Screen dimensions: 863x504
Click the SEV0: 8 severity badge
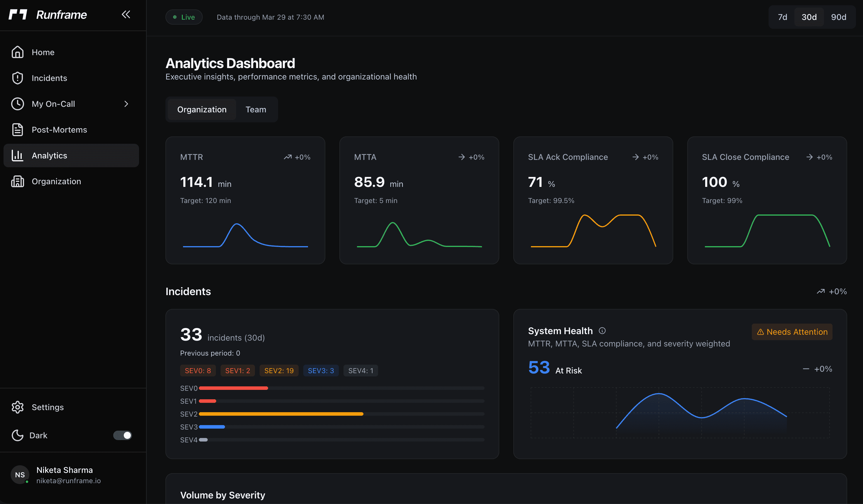click(198, 371)
